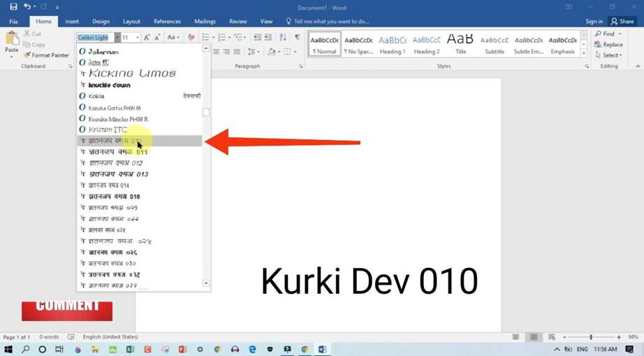This screenshot has height=356, width=644.
Task: Clear all formatting with the eraser icon
Action: pos(191,37)
